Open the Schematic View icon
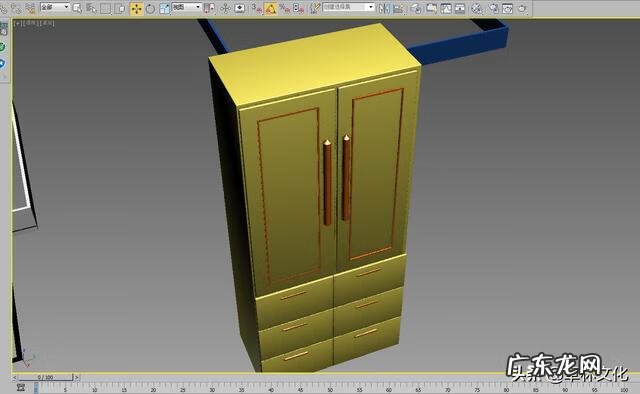 pyautogui.click(x=460, y=9)
